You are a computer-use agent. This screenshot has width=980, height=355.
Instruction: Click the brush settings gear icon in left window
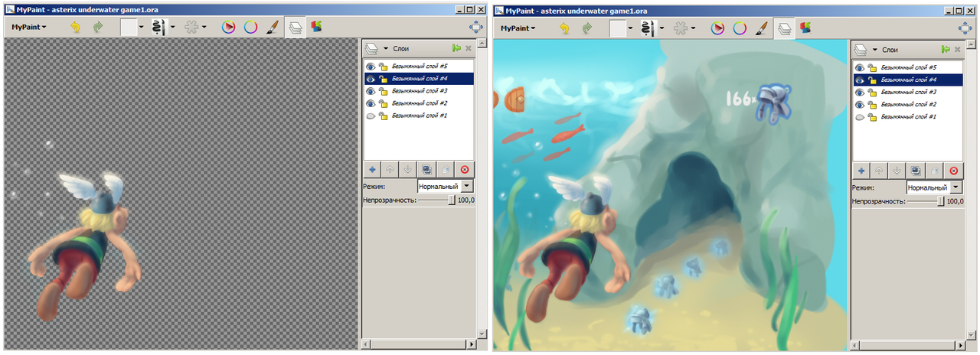tap(191, 28)
